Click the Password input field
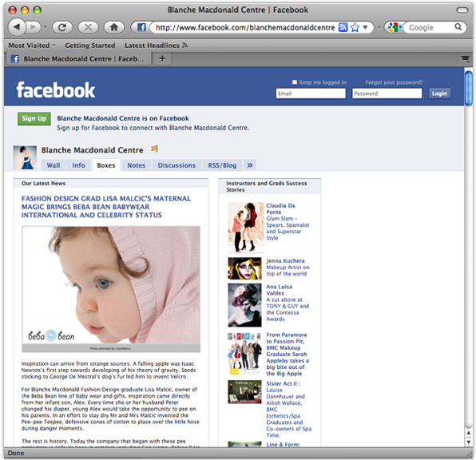 pyautogui.click(x=387, y=93)
